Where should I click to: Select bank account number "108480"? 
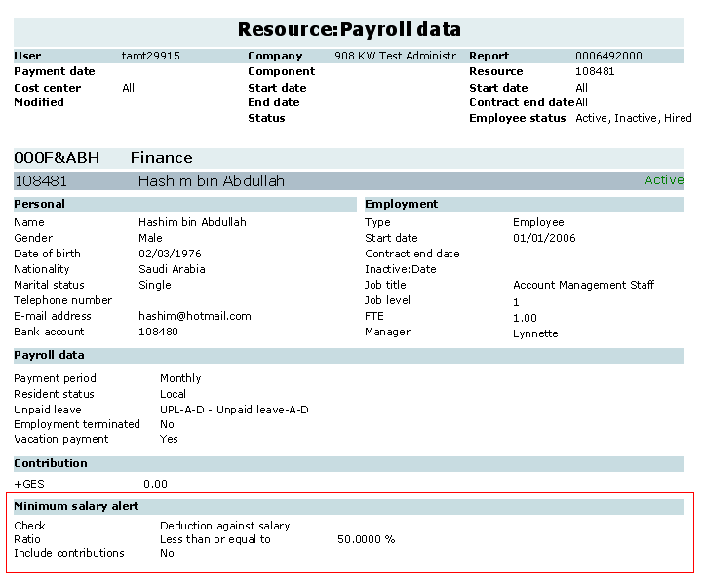158,332
